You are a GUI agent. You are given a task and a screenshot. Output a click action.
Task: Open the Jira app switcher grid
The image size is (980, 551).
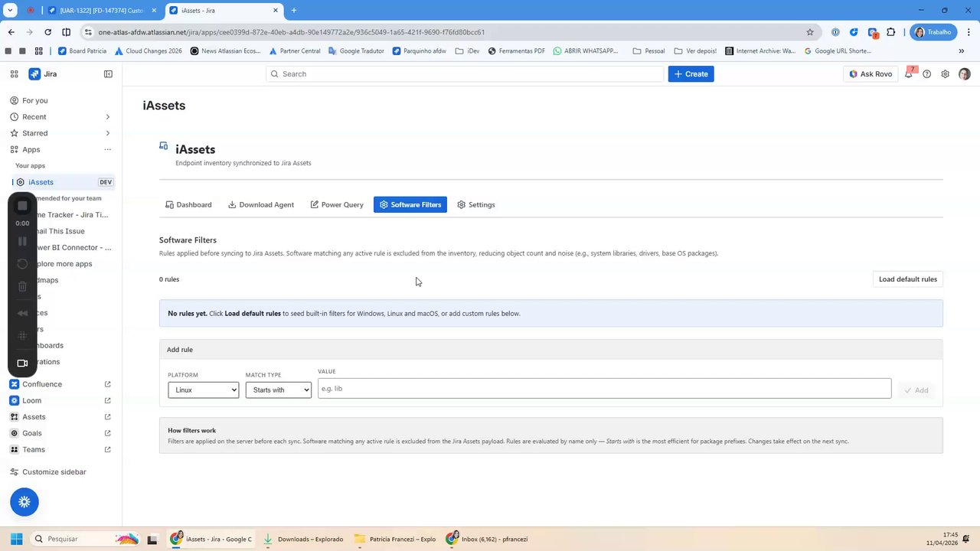[14, 74]
